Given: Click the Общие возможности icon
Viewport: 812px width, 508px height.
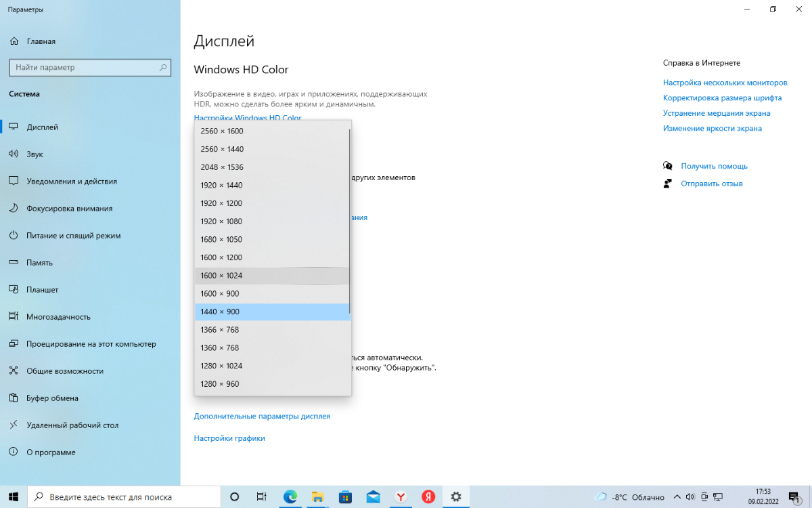Looking at the screenshot, I should [x=14, y=371].
